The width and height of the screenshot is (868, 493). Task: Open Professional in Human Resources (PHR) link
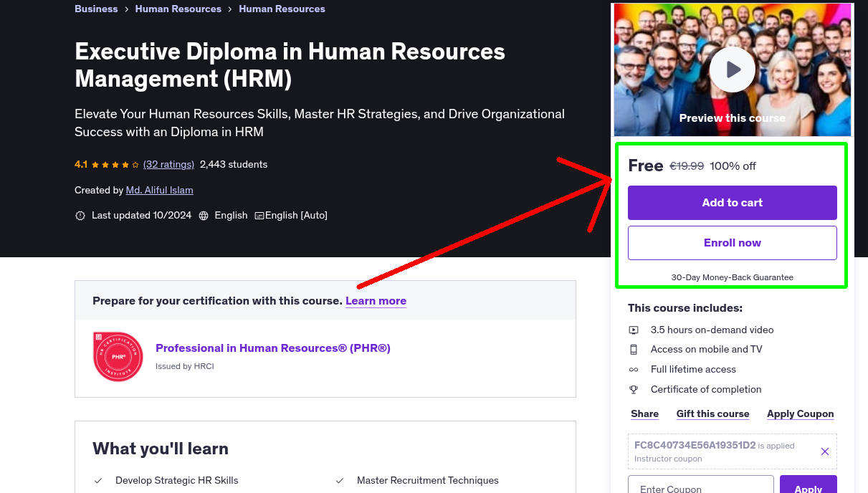273,348
